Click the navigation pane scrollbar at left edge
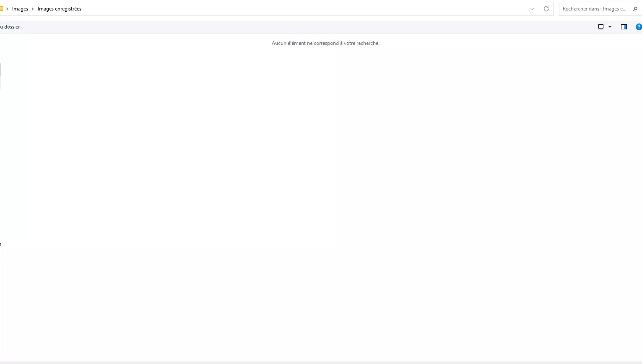This screenshot has width=642, height=364. pos(0,75)
